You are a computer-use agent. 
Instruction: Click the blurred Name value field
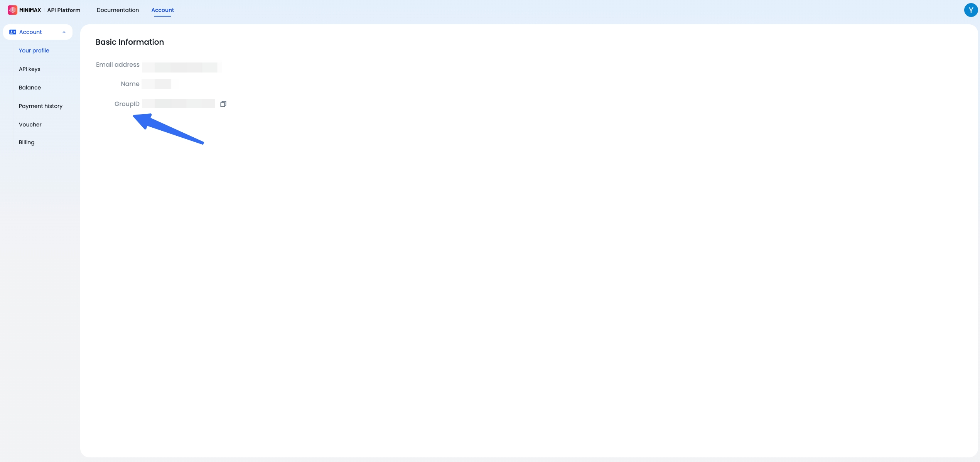tap(156, 84)
